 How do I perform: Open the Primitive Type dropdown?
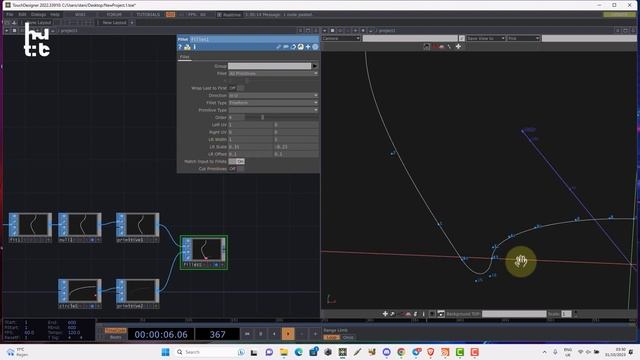coord(273,110)
